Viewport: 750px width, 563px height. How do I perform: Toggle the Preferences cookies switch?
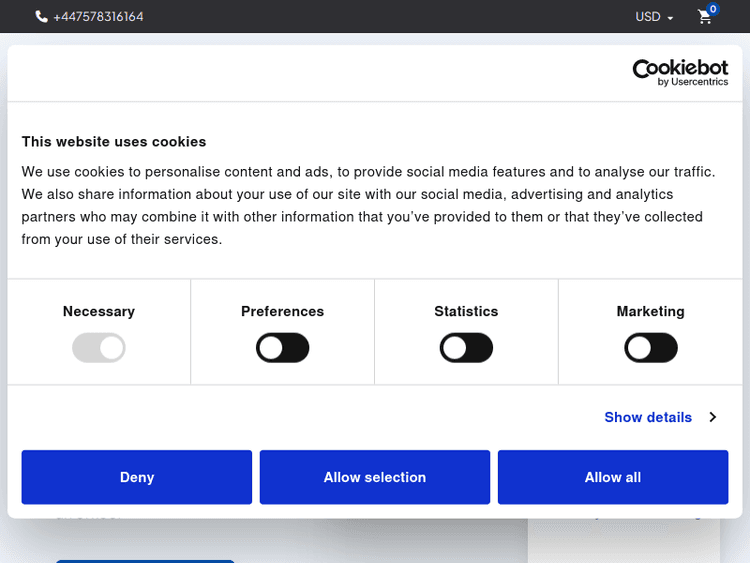click(x=283, y=348)
